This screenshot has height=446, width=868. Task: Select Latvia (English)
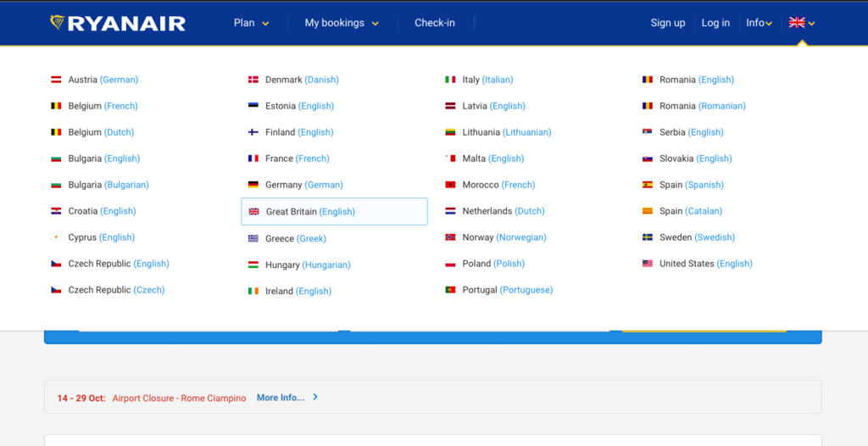(494, 106)
